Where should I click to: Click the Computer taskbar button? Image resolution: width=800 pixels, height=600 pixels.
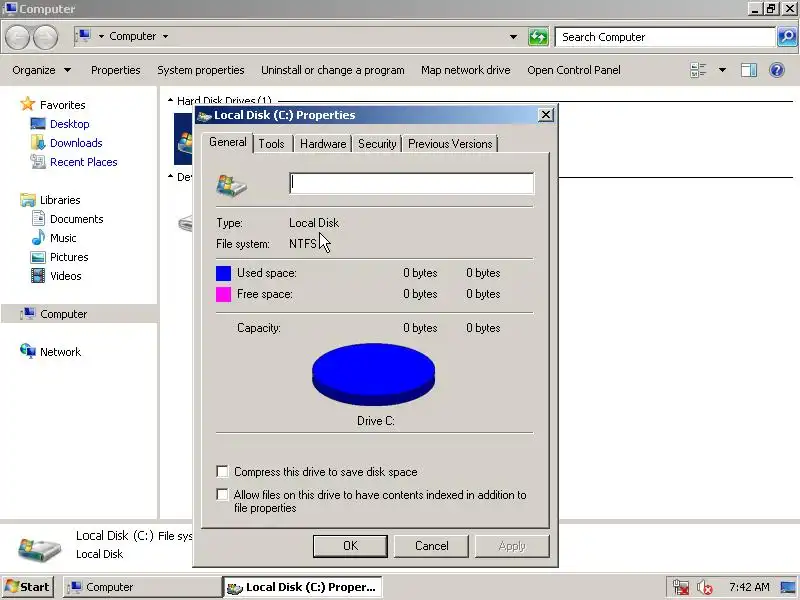tap(142, 587)
